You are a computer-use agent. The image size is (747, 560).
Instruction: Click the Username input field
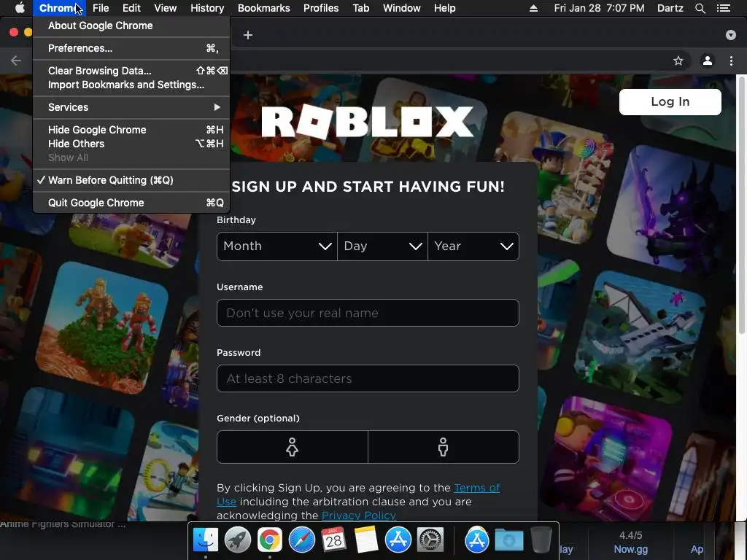pos(368,313)
